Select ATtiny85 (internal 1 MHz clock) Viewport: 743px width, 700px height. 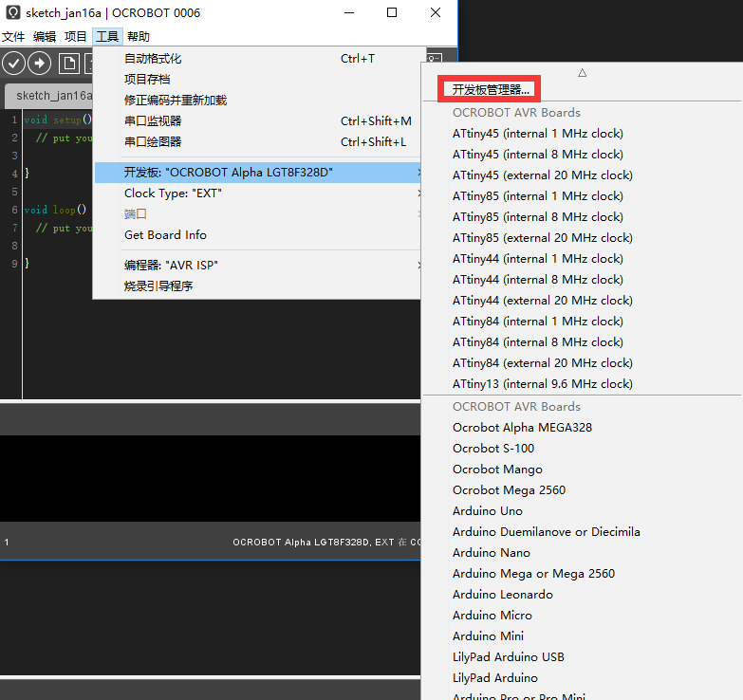point(537,196)
